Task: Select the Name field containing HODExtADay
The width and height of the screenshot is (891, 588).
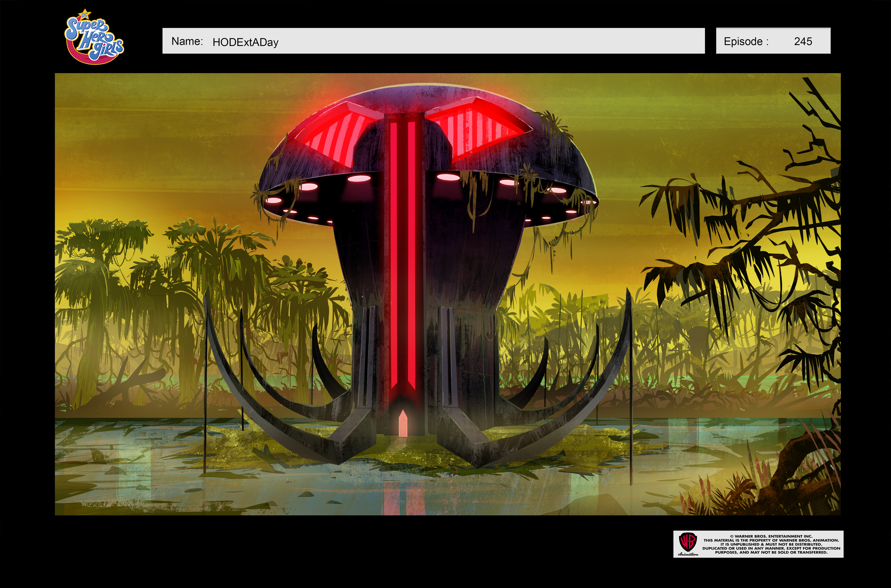Action: pos(433,41)
